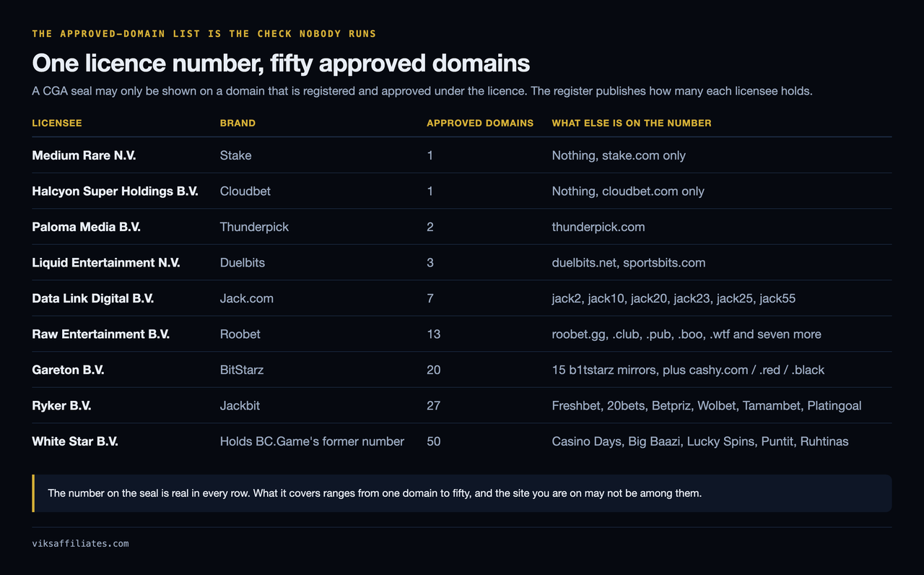Click "duelbits.net, sportsbits.com" cell
This screenshot has height=575, width=924.
pos(629,263)
